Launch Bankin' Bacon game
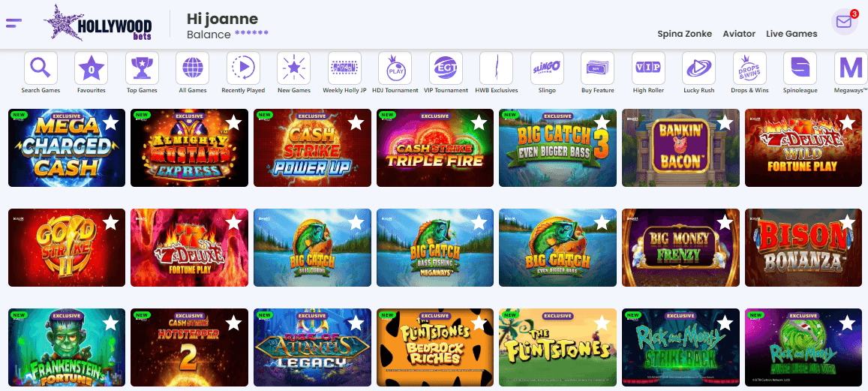Image resolution: width=868 pixels, height=391 pixels. pyautogui.click(x=680, y=148)
